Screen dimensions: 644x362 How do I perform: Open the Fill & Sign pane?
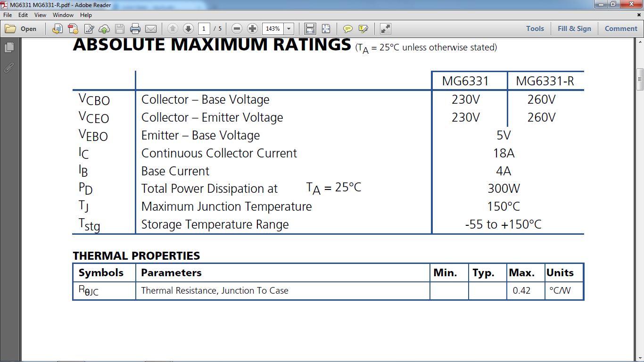click(x=574, y=29)
